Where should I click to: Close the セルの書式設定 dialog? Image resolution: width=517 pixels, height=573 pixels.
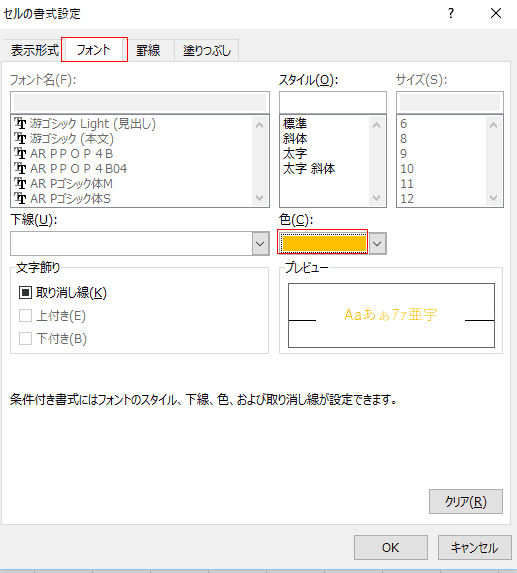coord(496,14)
